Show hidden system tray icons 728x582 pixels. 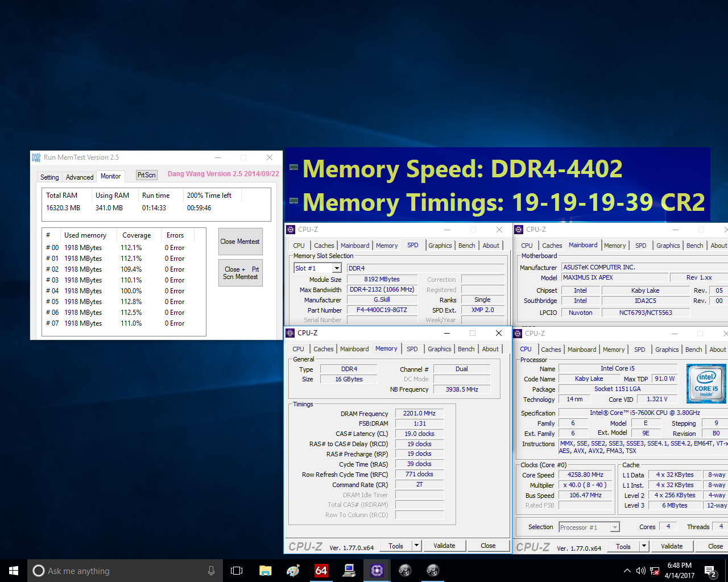coord(627,571)
